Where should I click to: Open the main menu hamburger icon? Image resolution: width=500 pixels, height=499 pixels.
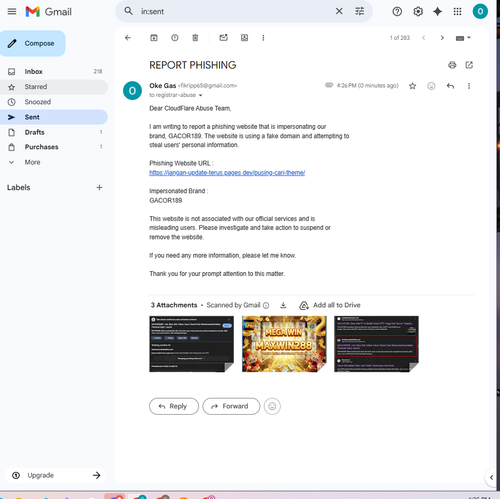[x=12, y=12]
